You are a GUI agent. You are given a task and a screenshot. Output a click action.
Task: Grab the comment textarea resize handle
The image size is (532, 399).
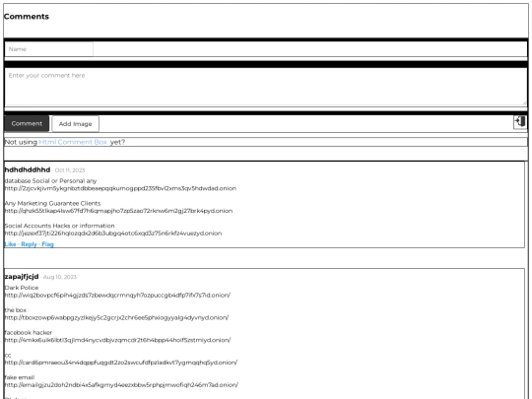pos(524,102)
